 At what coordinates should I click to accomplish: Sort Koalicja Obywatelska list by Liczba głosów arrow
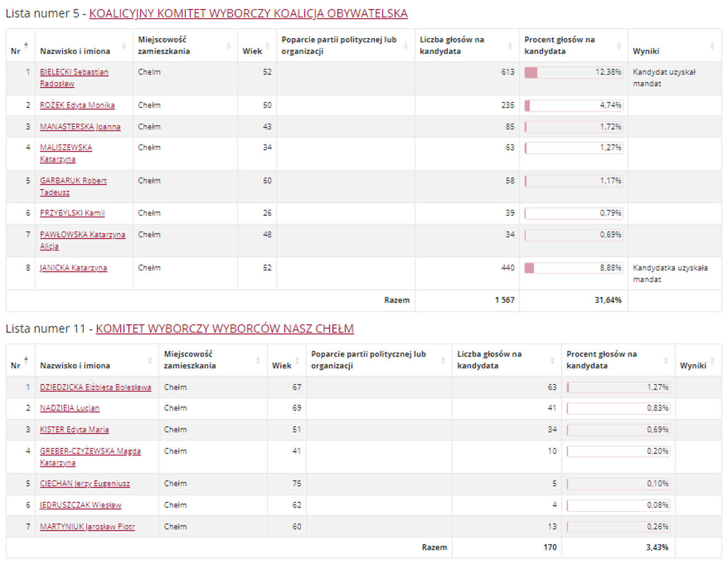tap(509, 46)
